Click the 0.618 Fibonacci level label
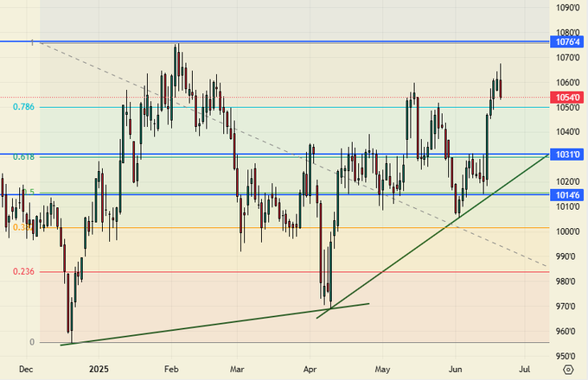 [23, 157]
